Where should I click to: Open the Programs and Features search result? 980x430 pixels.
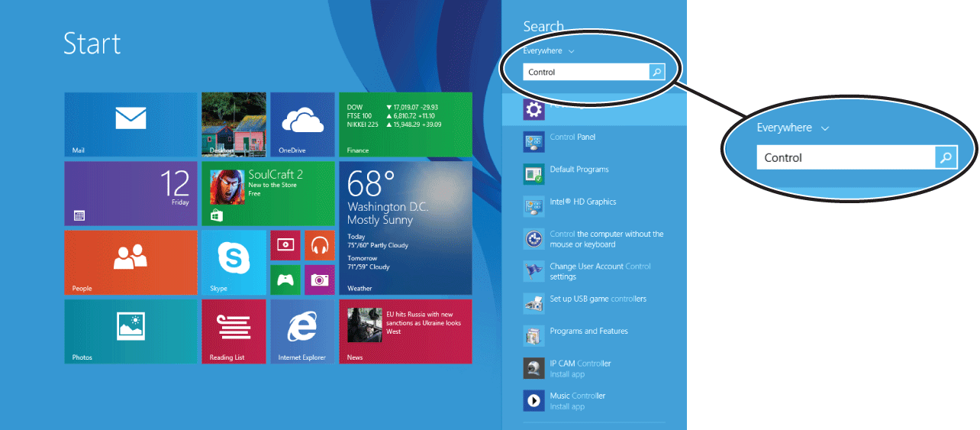coord(595,336)
